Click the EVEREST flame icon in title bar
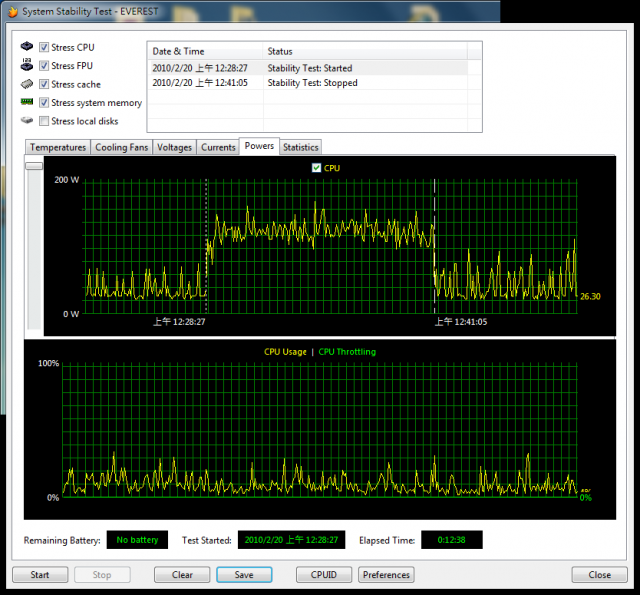This screenshot has height=595, width=640. [13, 11]
